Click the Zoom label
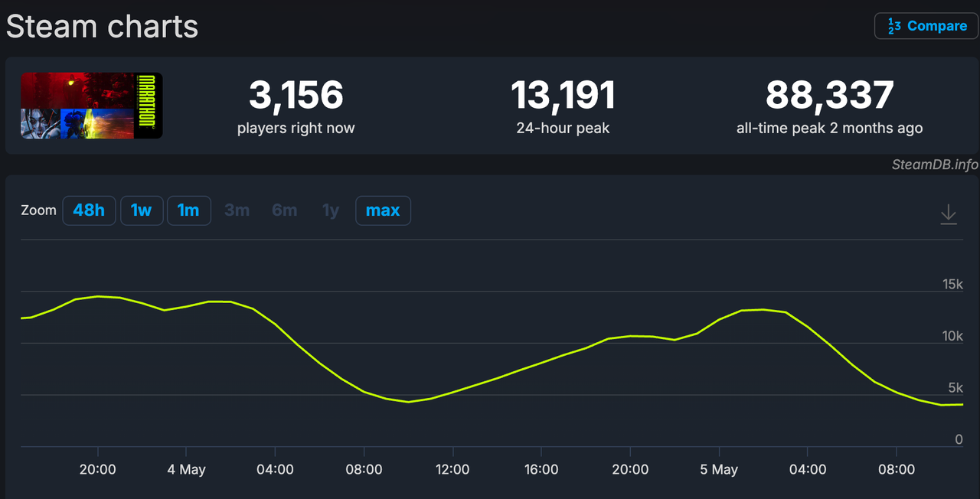The width and height of the screenshot is (980, 499). click(39, 210)
